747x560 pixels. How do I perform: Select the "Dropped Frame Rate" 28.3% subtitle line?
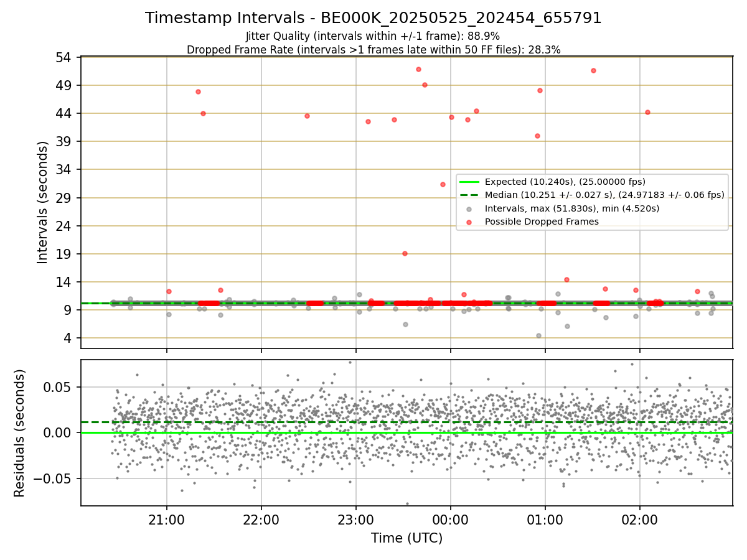pos(374,50)
